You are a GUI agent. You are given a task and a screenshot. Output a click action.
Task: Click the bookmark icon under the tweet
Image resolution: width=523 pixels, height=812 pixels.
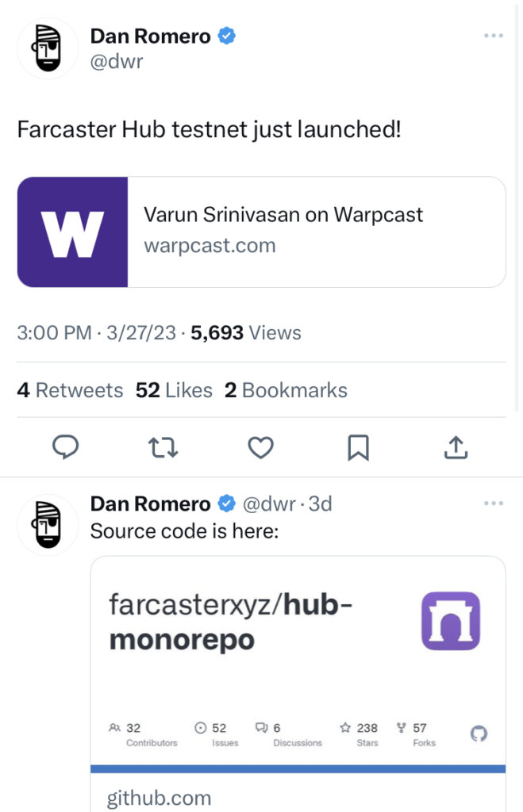359,447
